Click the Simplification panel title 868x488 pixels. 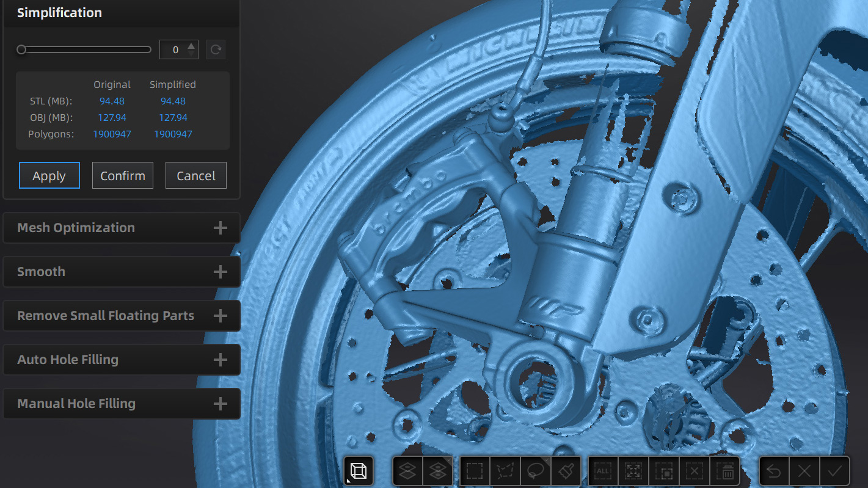(x=59, y=13)
